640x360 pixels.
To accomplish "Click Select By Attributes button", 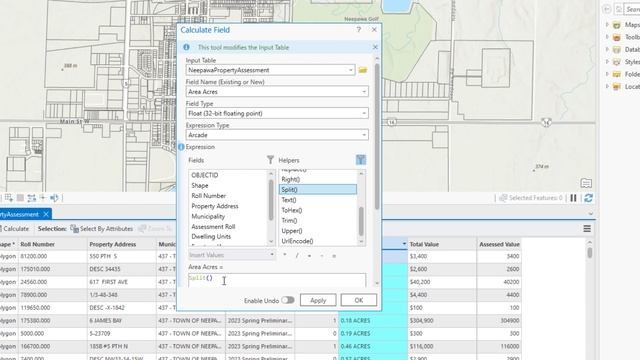I will (102, 229).
